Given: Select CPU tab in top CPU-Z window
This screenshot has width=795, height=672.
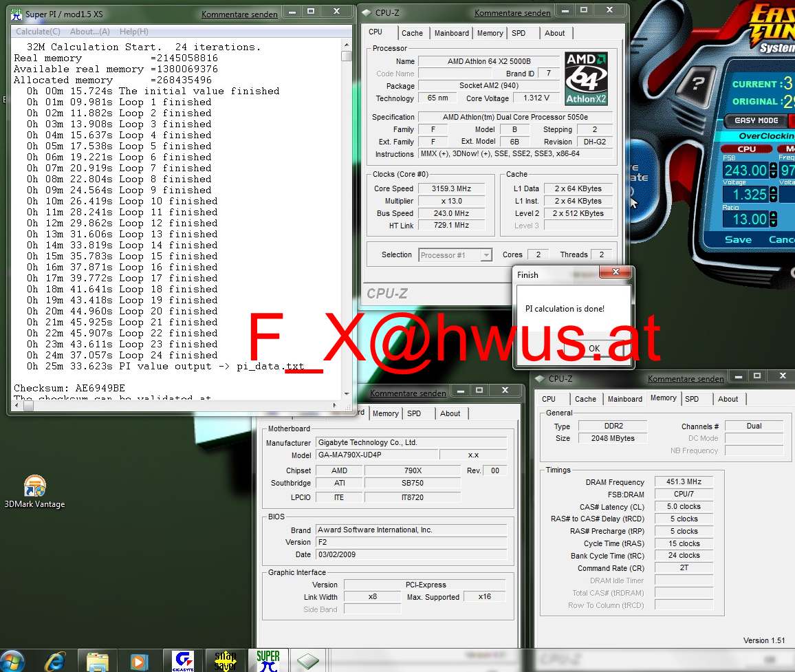Looking at the screenshot, I should pos(375,32).
